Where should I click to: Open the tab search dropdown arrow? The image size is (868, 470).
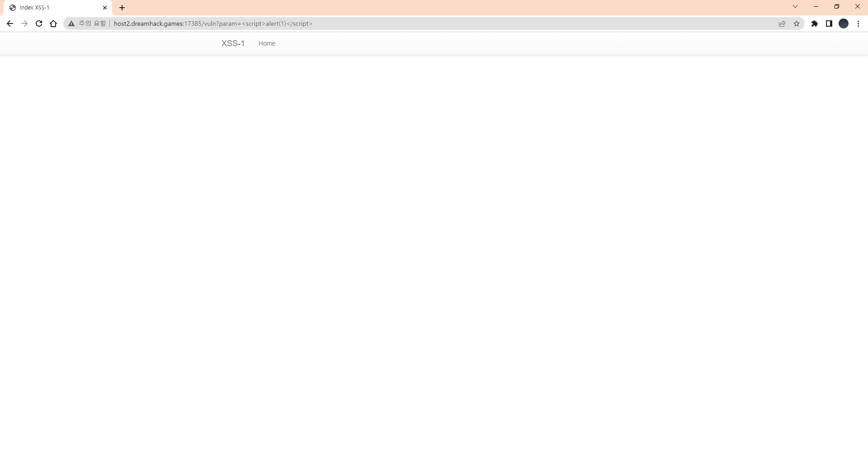[x=795, y=7]
